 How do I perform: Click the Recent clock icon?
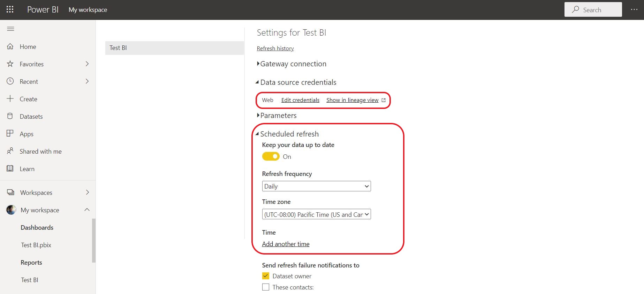[10, 81]
